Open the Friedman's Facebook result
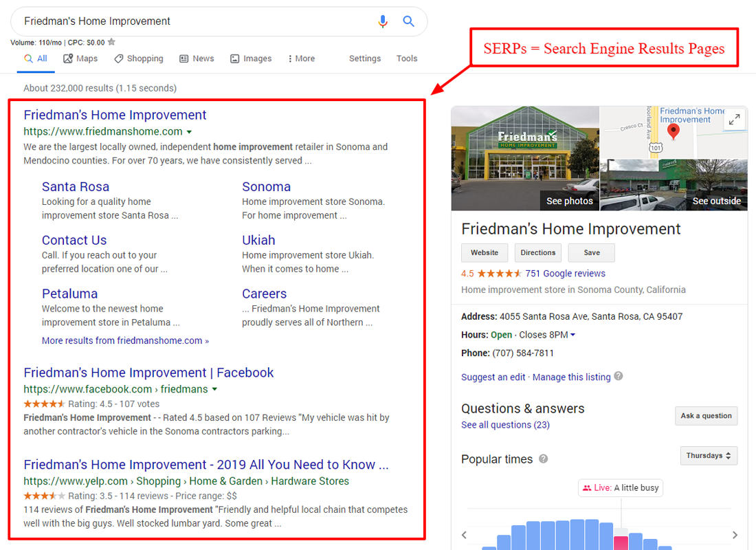Image resolution: width=756 pixels, height=550 pixels. [x=148, y=373]
